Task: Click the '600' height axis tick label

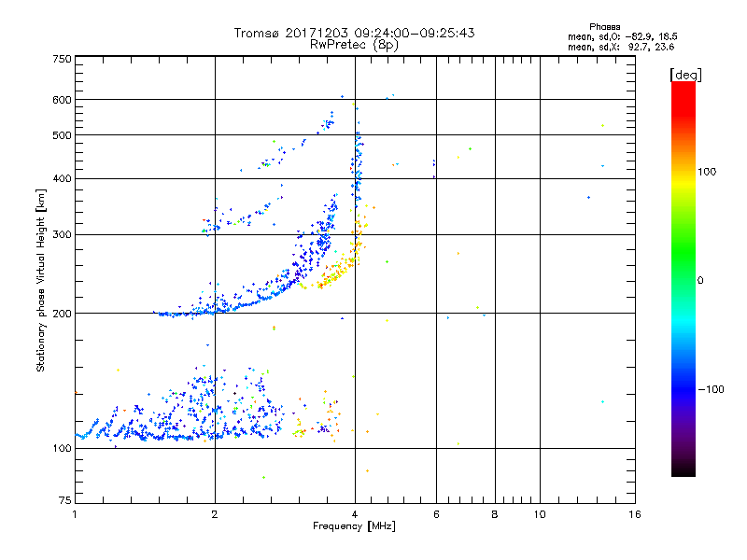Action: coord(62,100)
